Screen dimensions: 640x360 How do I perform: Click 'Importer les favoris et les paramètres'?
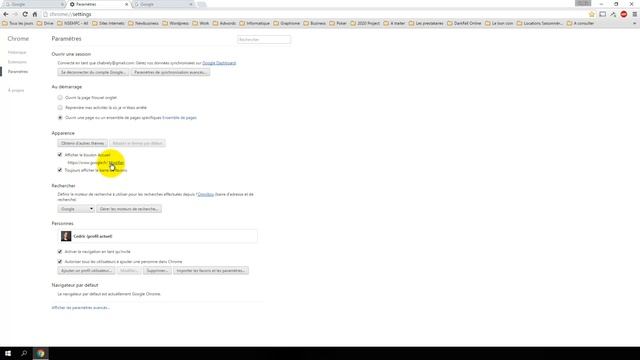tap(211, 271)
